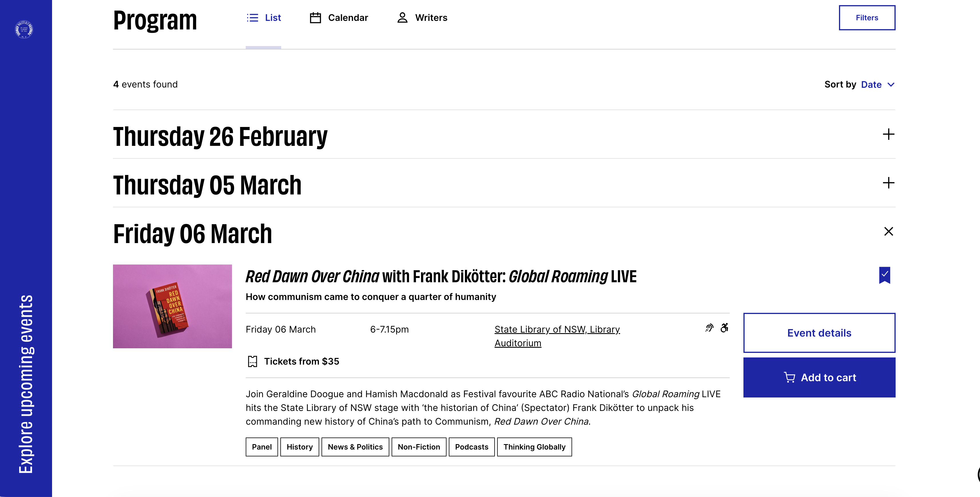The image size is (980, 497).
Task: Click the Event details button
Action: point(819,333)
